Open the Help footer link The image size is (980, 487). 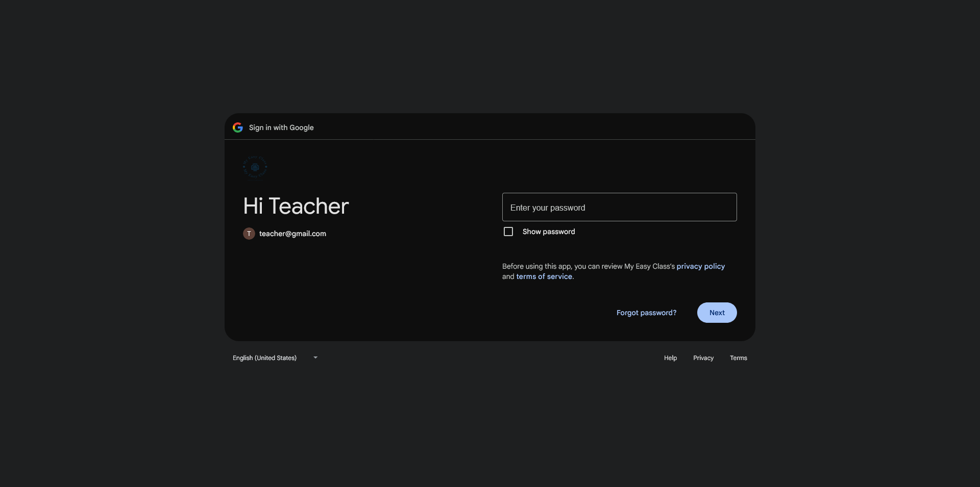click(671, 358)
